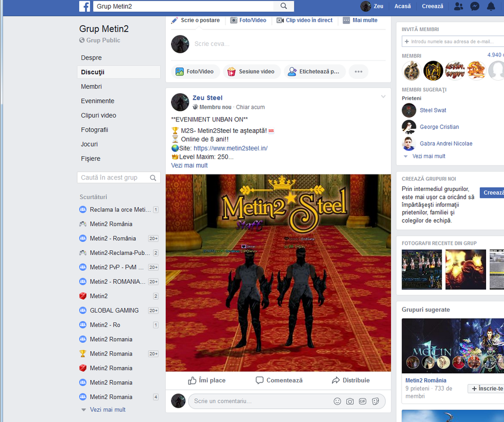This screenshot has width=504, height=422.
Task: Go to Acasă in top bar
Action: tap(403, 6)
